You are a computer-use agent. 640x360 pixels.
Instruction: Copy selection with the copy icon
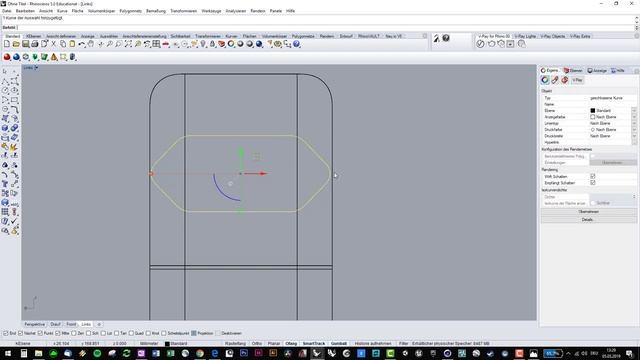pos(63,44)
